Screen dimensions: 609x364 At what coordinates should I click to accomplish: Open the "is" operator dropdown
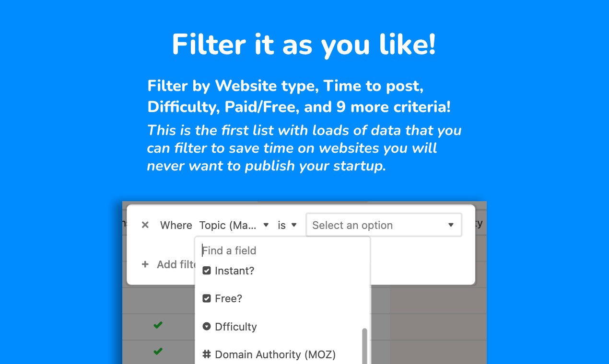coord(287,225)
